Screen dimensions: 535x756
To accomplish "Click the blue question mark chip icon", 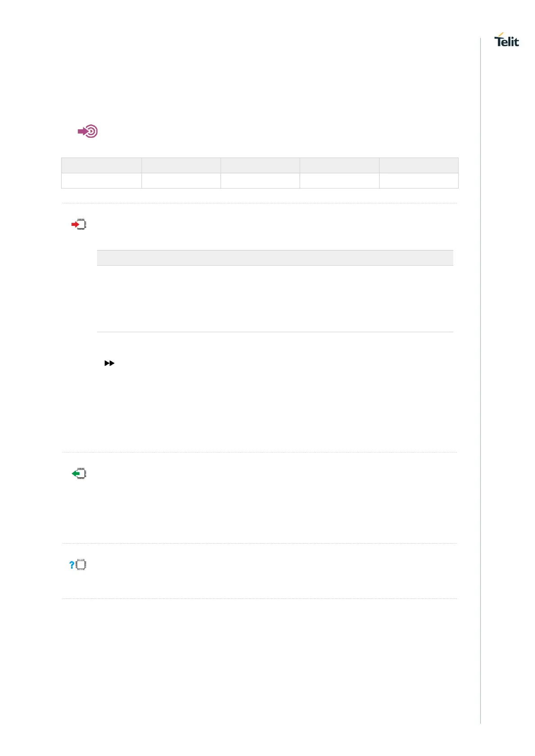I will (78, 565).
